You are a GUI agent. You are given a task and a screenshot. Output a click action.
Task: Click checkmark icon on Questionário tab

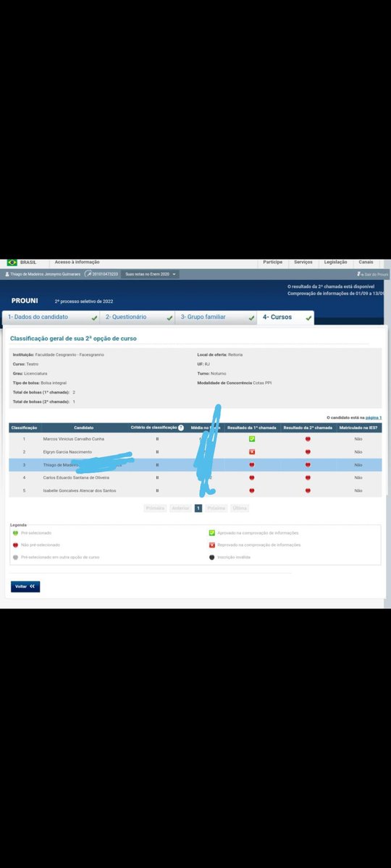tap(169, 318)
